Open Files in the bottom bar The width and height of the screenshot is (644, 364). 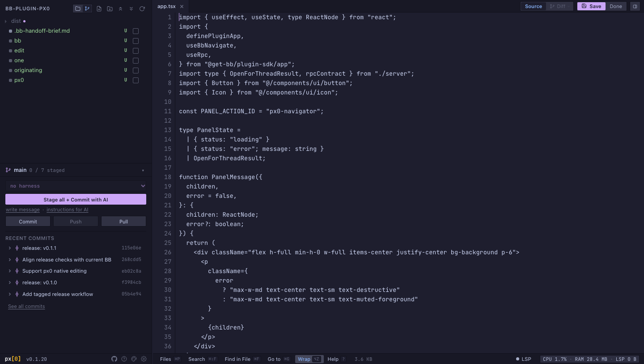[x=170, y=359]
